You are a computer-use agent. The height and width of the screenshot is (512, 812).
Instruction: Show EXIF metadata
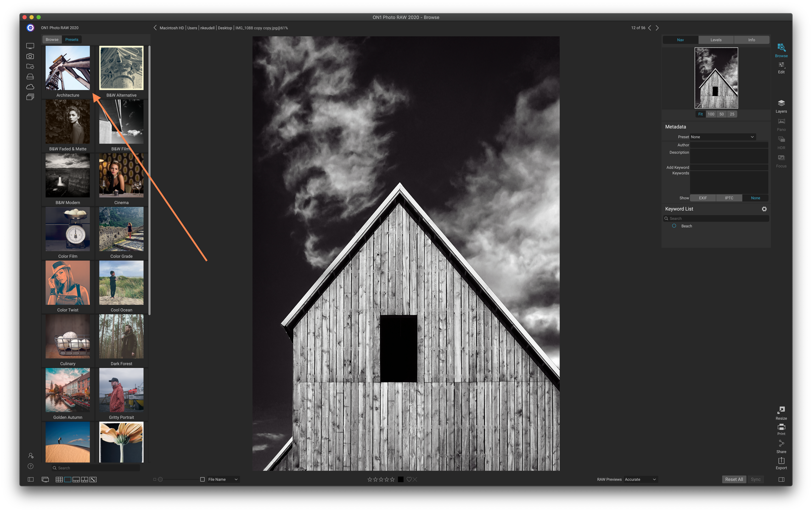[703, 198]
